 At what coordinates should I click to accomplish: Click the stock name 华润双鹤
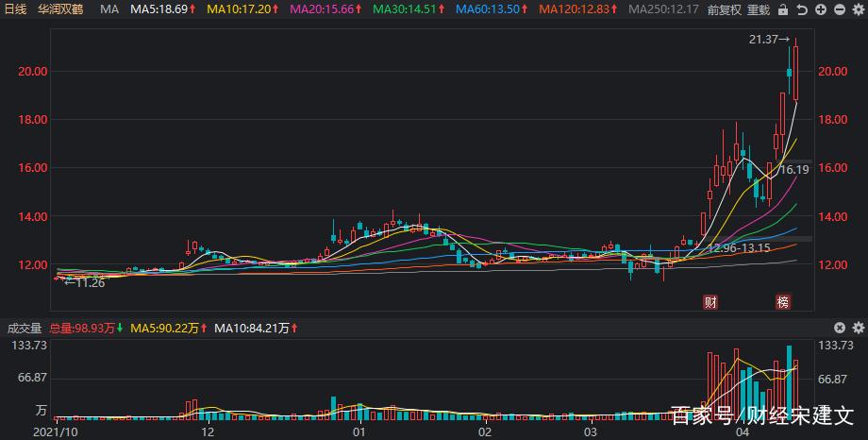61,9
